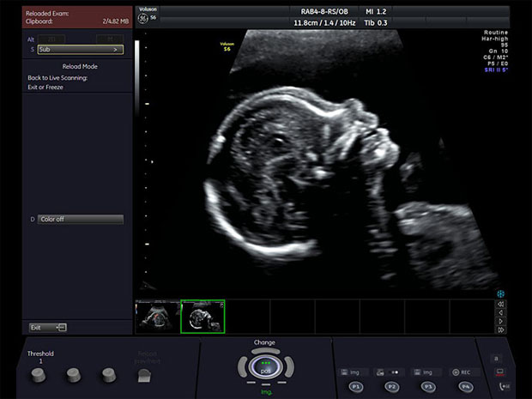The width and height of the screenshot is (532, 399).
Task: Go to previous clipboard image
Action: tap(500, 313)
